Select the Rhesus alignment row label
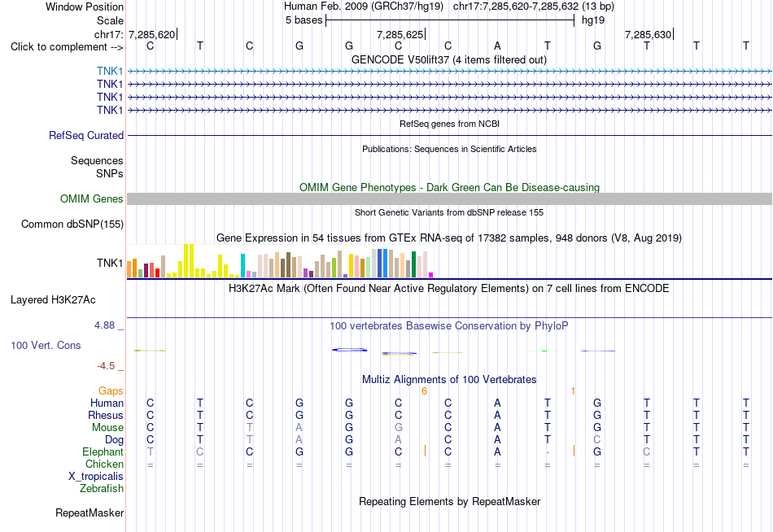 pyautogui.click(x=106, y=415)
